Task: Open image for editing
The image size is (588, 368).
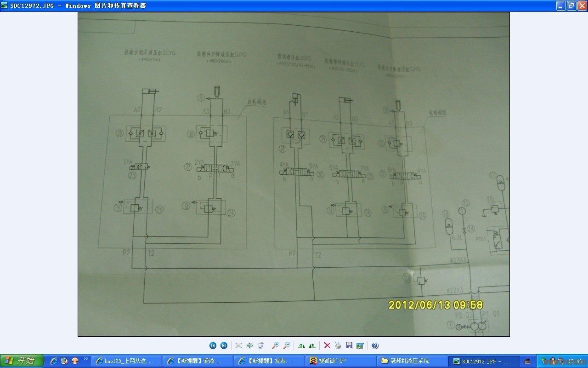Action: click(x=360, y=345)
